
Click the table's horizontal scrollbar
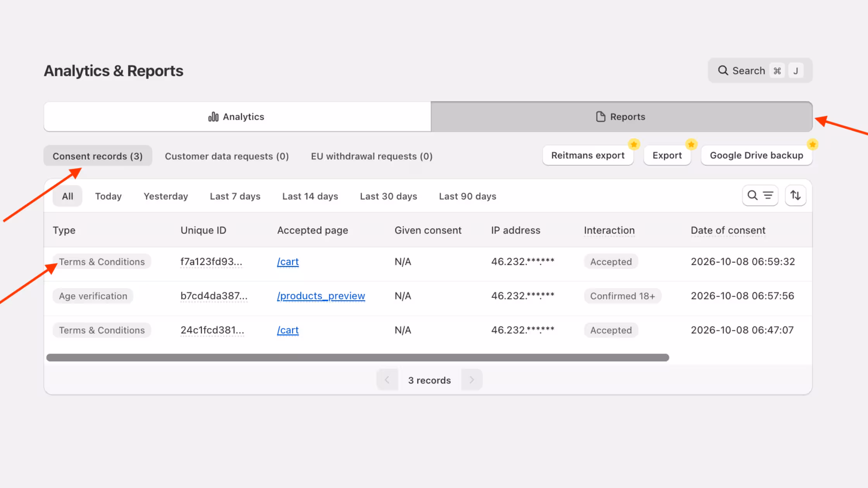357,357
